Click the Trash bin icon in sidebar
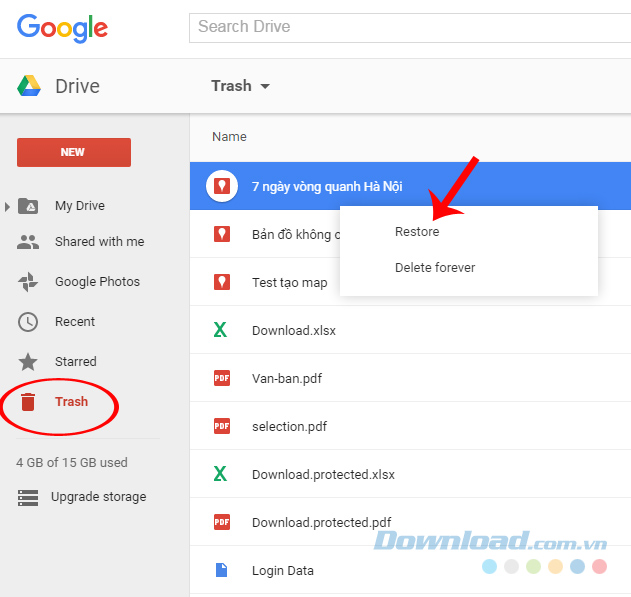 (x=28, y=402)
